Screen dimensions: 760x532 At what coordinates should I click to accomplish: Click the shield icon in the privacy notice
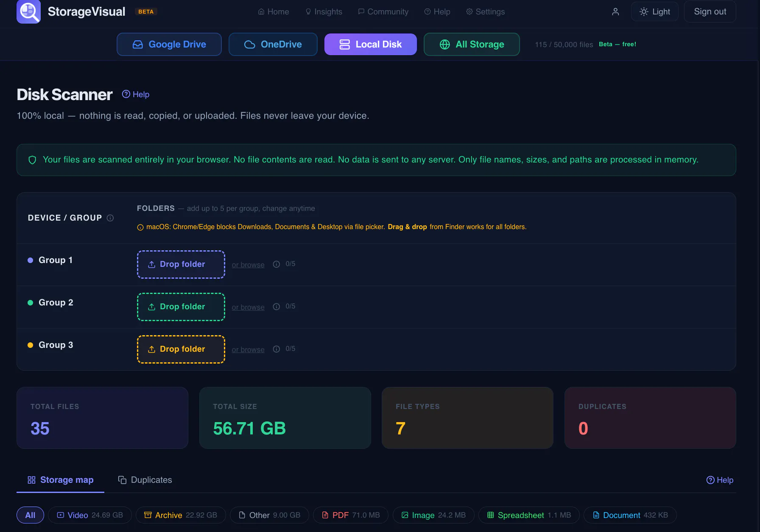click(x=32, y=160)
